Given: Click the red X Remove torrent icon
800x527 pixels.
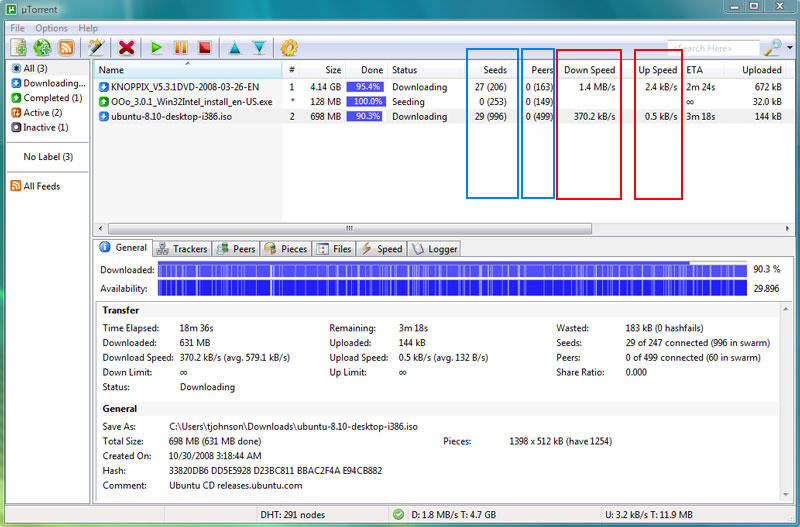Looking at the screenshot, I should pos(126,47).
